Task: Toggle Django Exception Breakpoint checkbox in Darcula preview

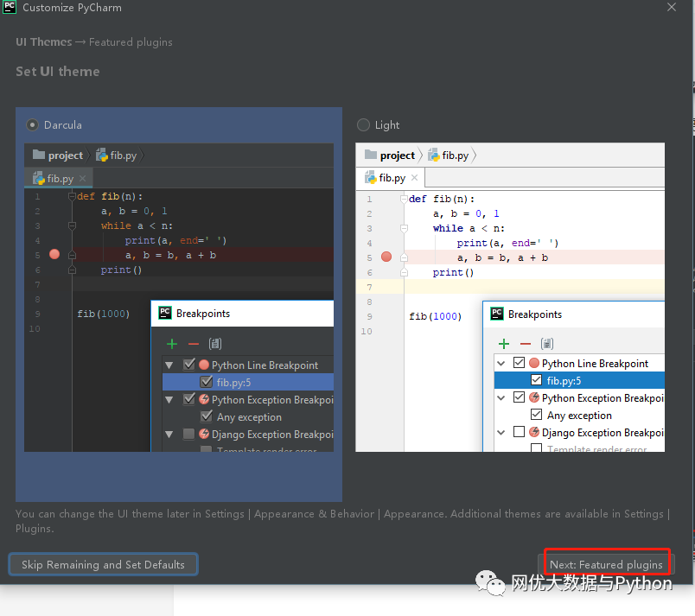Action: click(x=188, y=434)
